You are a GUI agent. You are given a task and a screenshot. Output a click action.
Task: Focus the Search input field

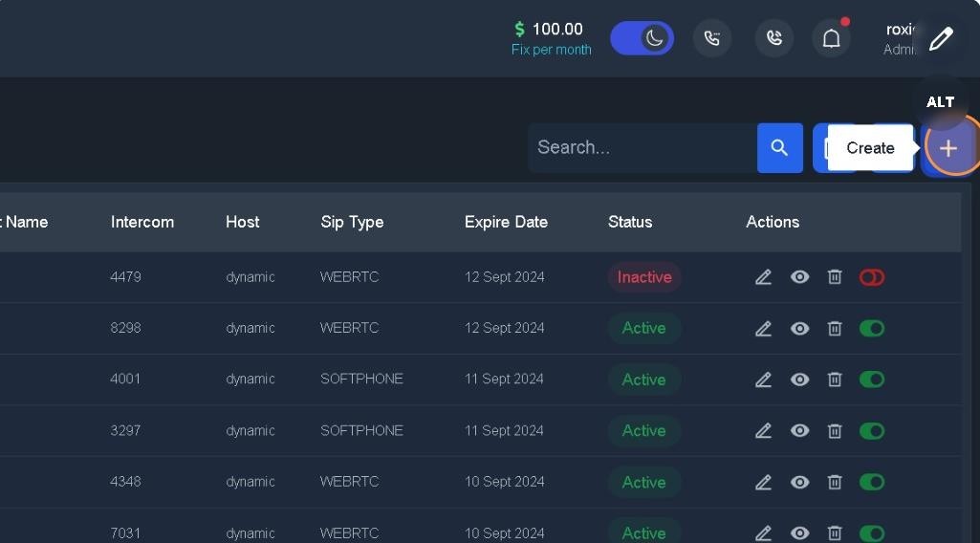(x=641, y=147)
